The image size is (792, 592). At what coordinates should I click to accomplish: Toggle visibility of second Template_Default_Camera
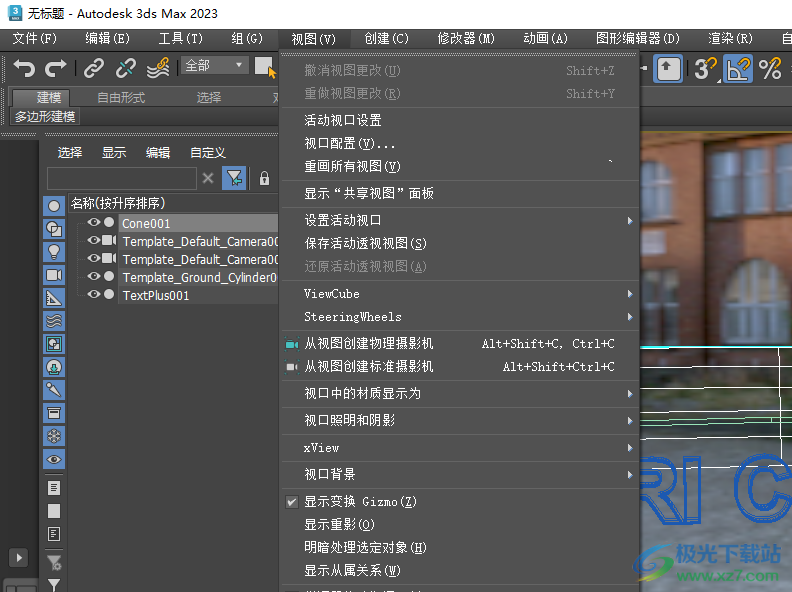click(94, 258)
